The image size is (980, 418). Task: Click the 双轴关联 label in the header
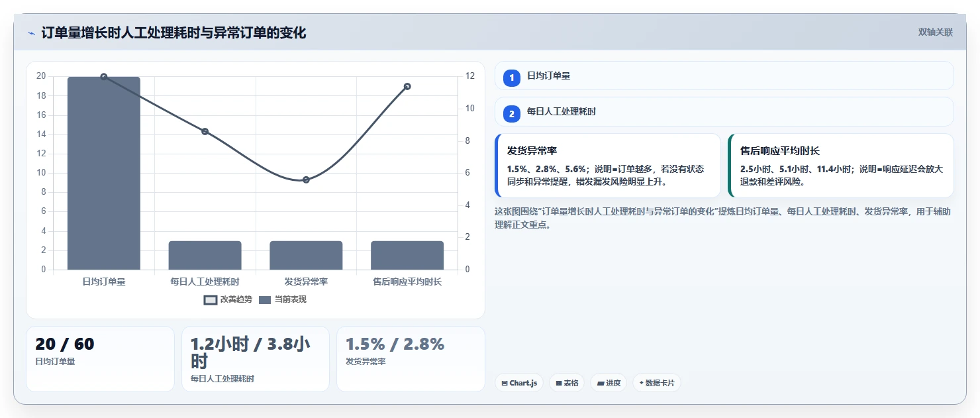[x=935, y=32]
